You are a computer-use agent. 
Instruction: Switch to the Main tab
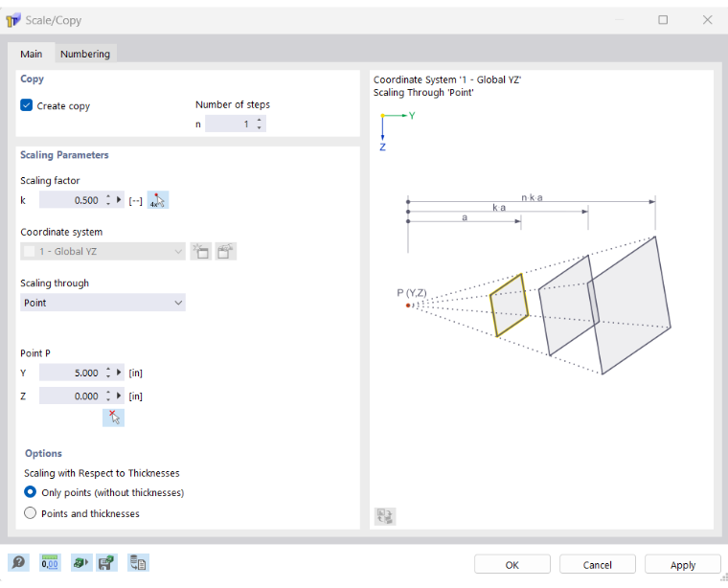[31, 54]
